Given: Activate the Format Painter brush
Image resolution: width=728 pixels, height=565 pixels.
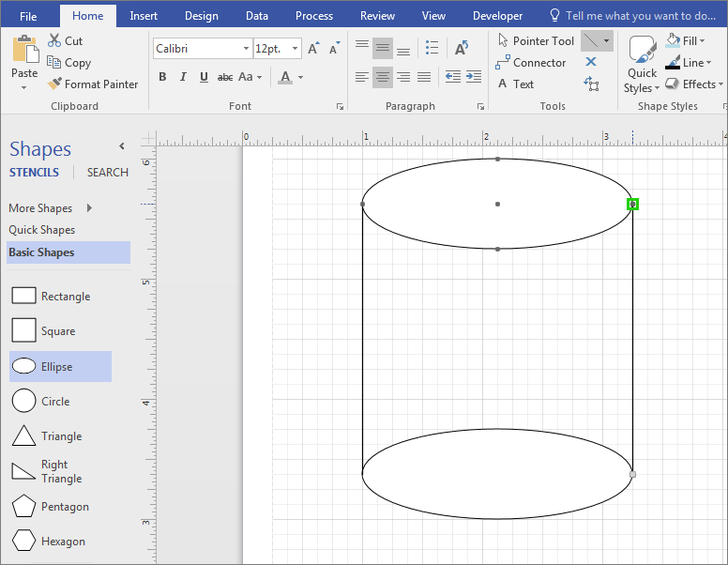Looking at the screenshot, I should (92, 84).
